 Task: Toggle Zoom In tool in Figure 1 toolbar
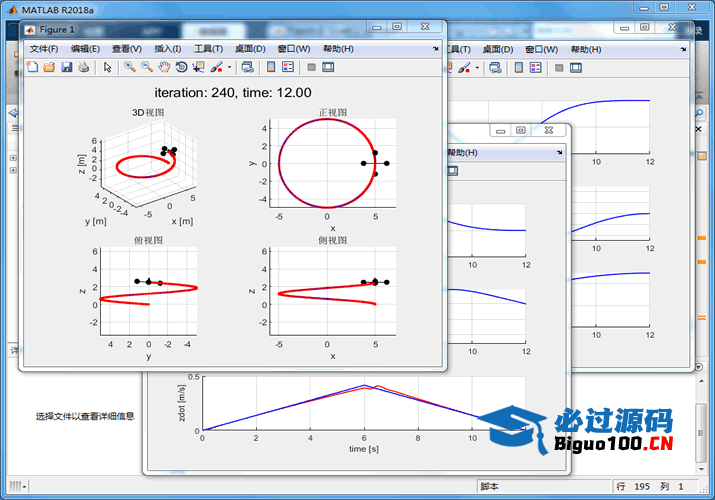point(129,67)
